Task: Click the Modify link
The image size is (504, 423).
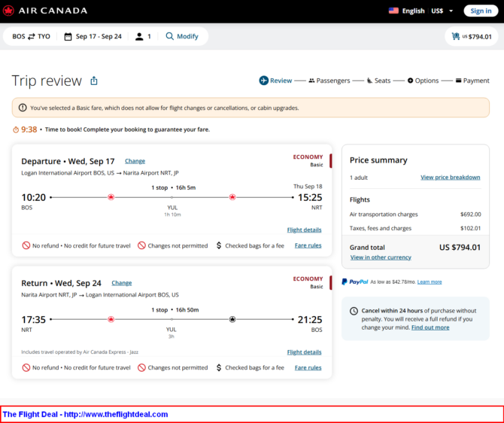Action: 187,36
